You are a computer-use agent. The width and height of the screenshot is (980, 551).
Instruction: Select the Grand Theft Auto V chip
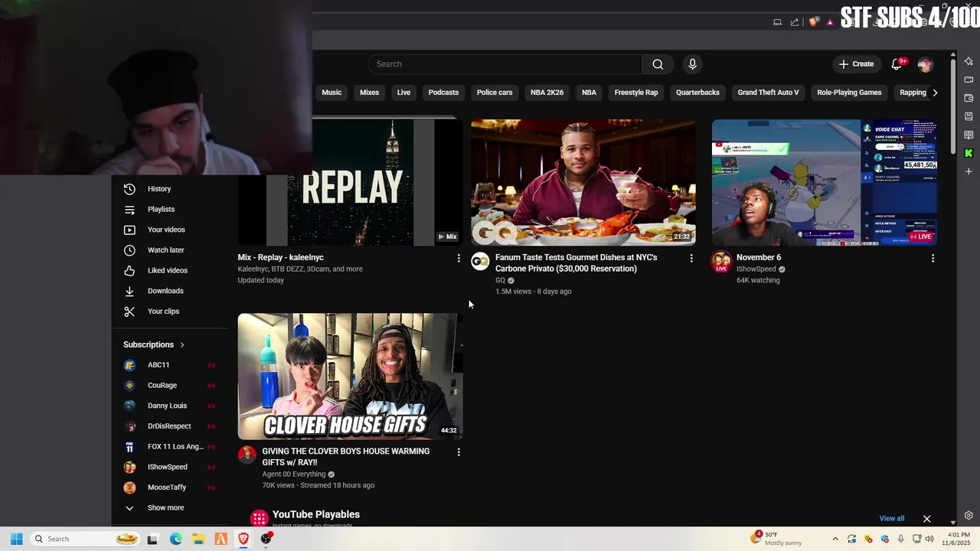click(768, 93)
